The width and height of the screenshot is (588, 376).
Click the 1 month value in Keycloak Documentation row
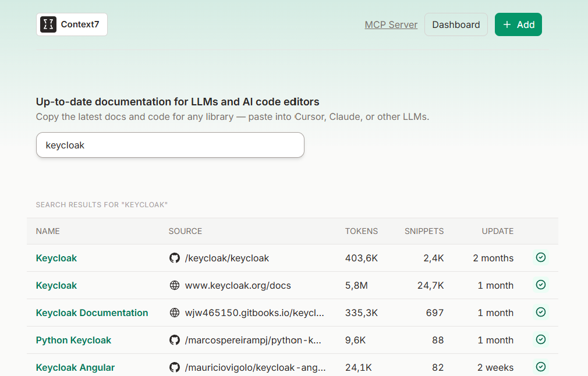(x=495, y=313)
